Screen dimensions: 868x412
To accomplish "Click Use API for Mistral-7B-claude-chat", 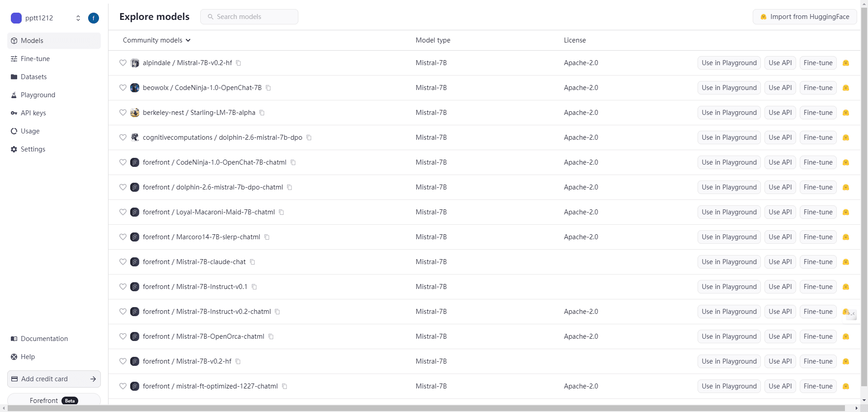I will [x=780, y=262].
